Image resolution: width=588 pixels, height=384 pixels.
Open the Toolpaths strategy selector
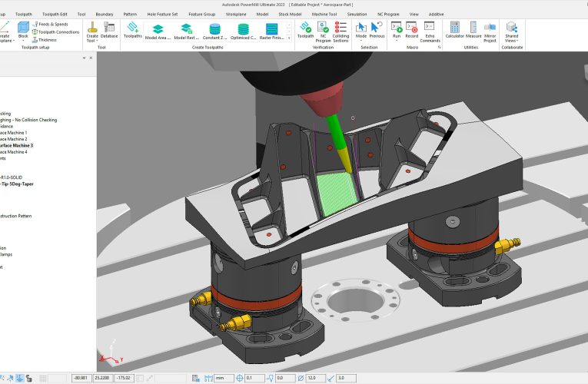pyautogui.click(x=133, y=30)
